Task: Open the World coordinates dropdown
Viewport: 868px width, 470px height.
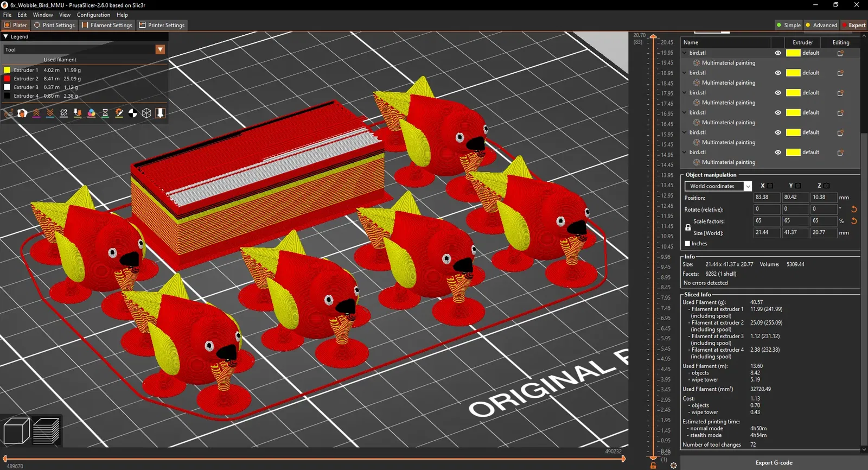Action: tap(718, 186)
